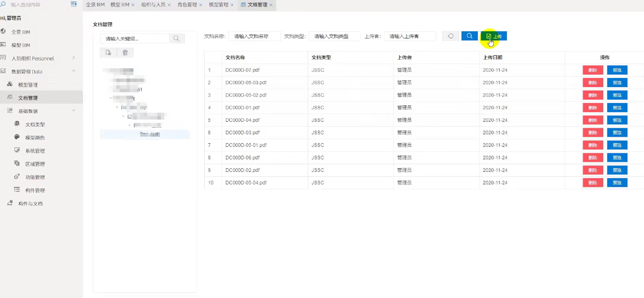The image size is (644, 298).
Task: Delete the DC000D-07.pdf document row
Action: 593,70
